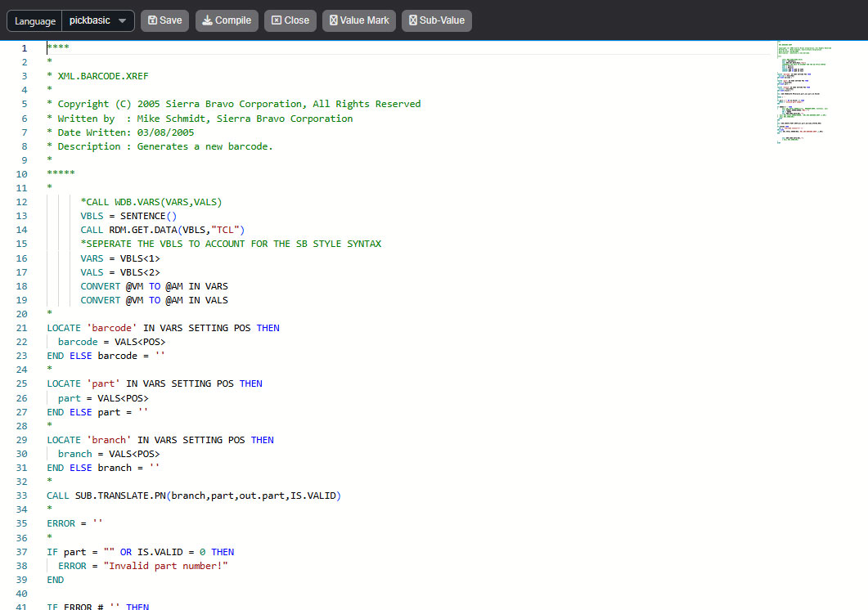Insert a Value Mark character
The image size is (868, 610).
(359, 20)
